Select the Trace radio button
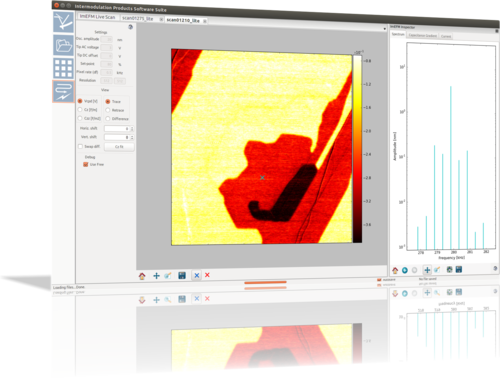Screen dimensions: 500x378 point(108,101)
